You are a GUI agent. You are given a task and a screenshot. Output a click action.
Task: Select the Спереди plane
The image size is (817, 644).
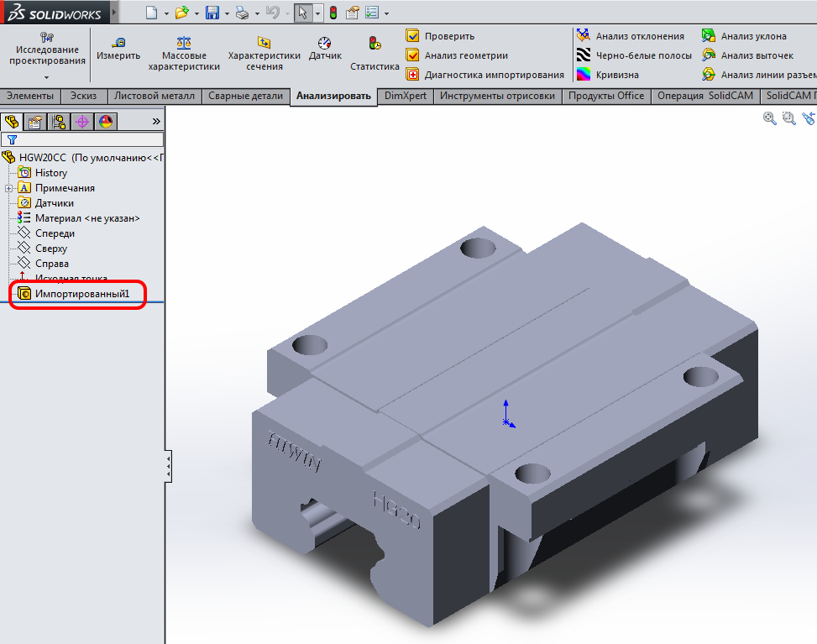[46, 233]
